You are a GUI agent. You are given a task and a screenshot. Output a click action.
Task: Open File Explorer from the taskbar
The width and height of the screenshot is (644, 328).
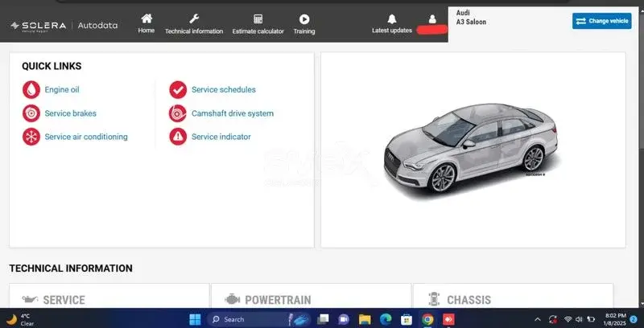click(x=365, y=319)
